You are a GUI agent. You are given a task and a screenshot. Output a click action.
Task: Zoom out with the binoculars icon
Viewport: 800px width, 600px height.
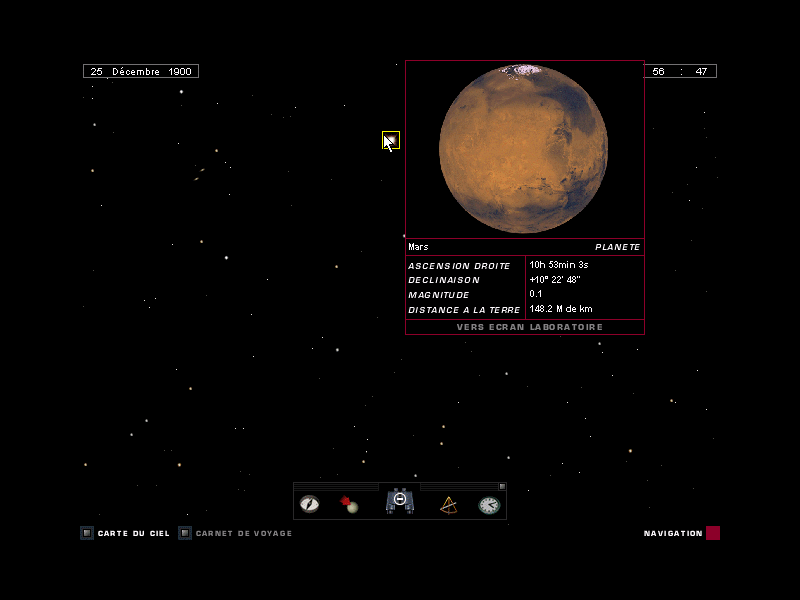coord(400,501)
